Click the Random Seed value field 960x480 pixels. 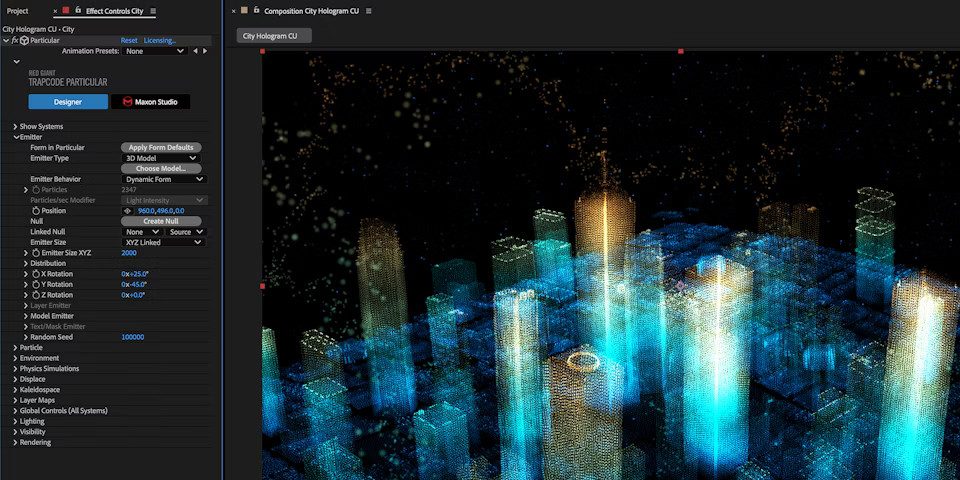coord(132,337)
